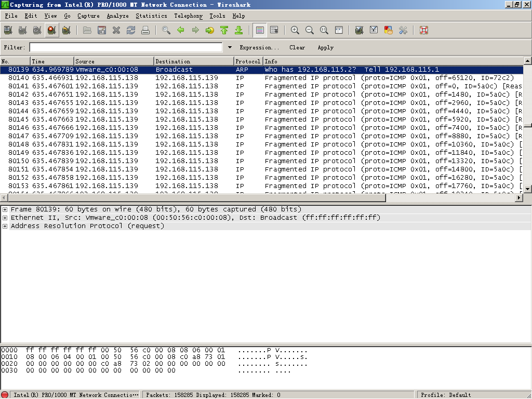The width and height of the screenshot is (532, 399).
Task: Open help lifebuoy icon
Action: point(424,30)
